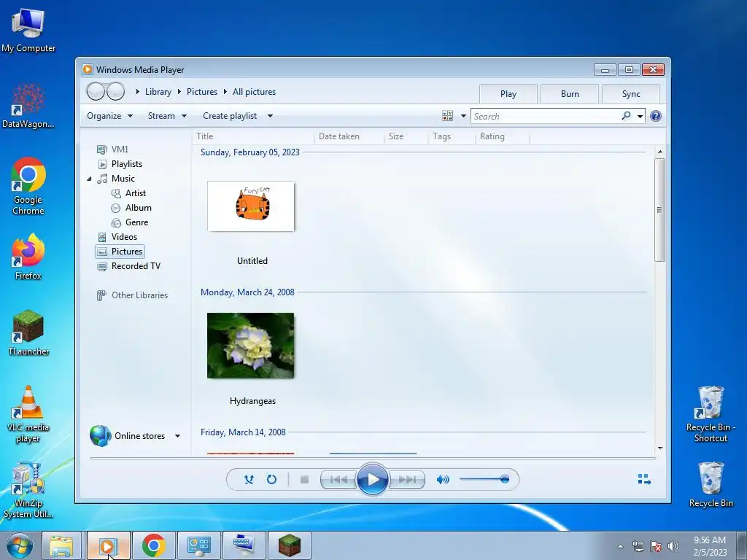Open Google Chrome from the taskbar

click(153, 545)
